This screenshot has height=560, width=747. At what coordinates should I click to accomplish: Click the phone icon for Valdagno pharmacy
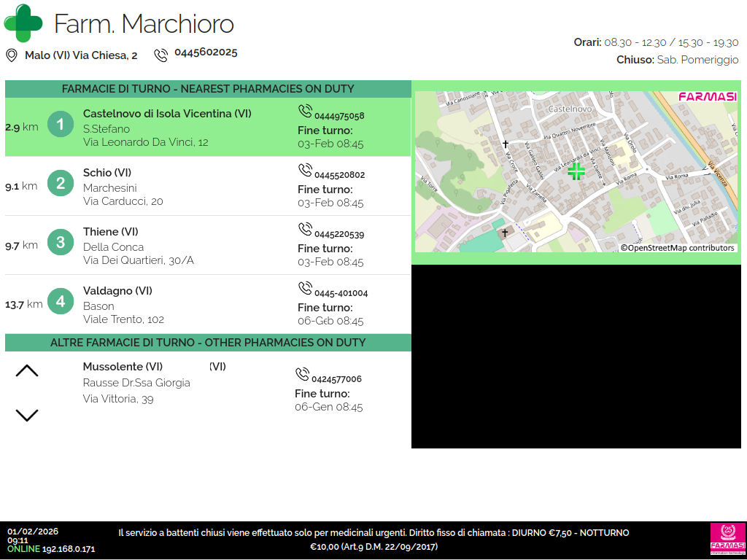click(x=305, y=288)
